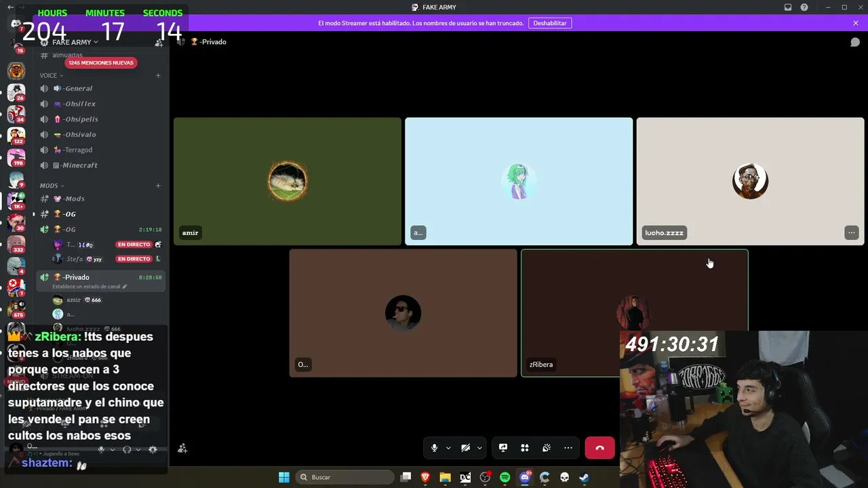Open microphone input options arrow
Screen dimensions: 868x488
448,448
